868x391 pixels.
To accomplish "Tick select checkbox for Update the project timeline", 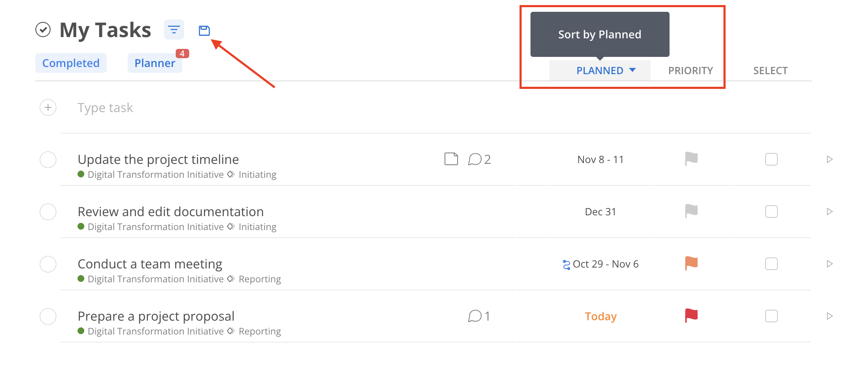I will coord(772,159).
